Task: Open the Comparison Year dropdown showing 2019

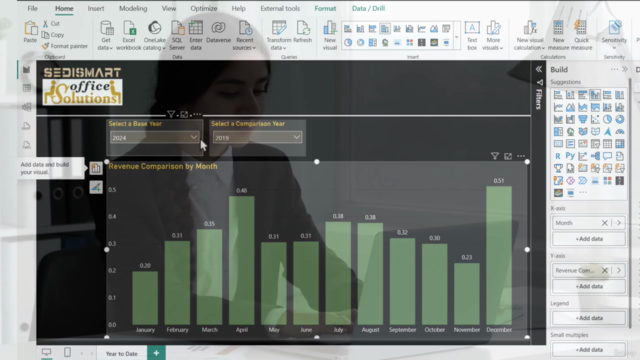Action: [x=257, y=138]
